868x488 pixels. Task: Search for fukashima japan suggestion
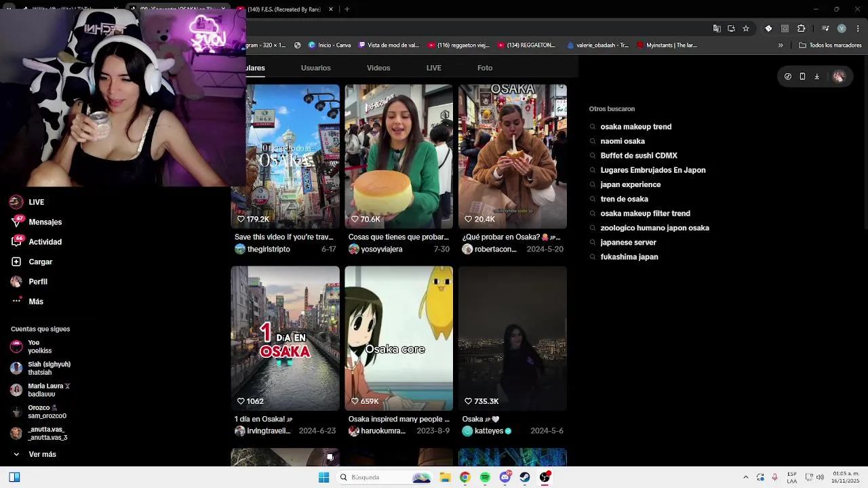[629, 257]
